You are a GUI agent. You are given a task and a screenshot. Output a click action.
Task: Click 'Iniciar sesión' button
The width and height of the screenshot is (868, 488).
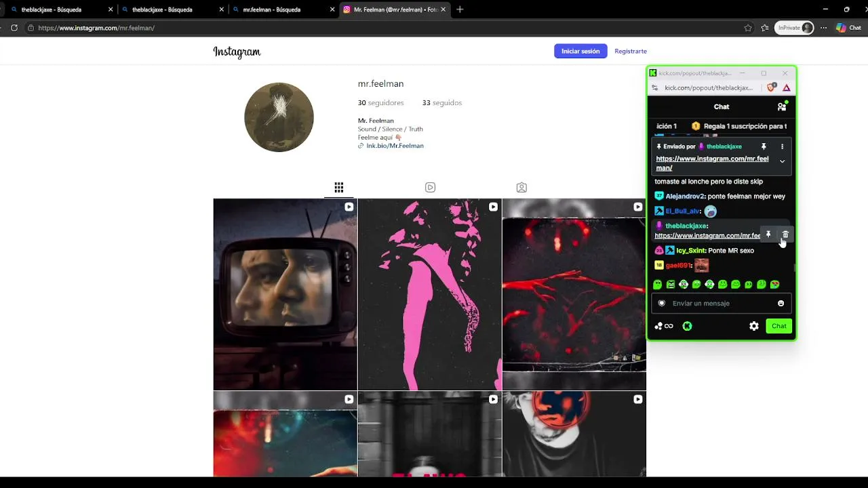580,51
